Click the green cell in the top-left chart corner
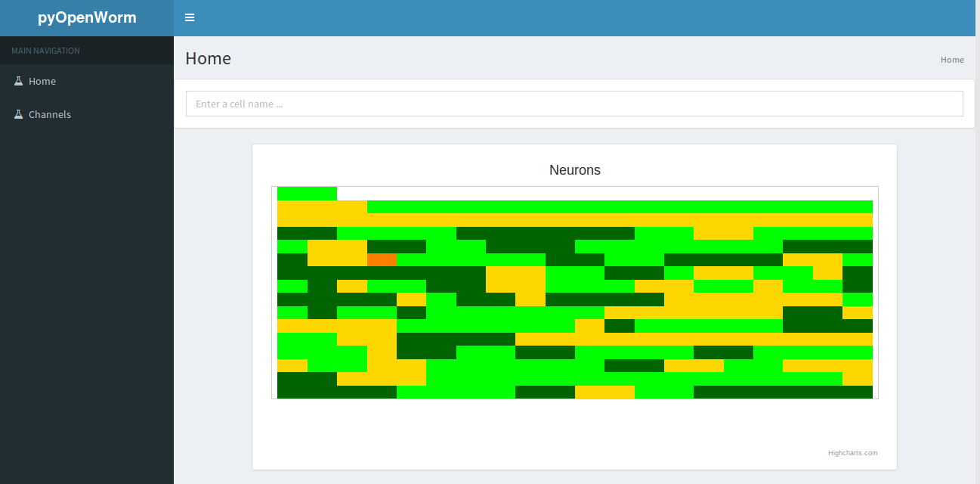Image resolution: width=980 pixels, height=484 pixels. click(x=306, y=192)
